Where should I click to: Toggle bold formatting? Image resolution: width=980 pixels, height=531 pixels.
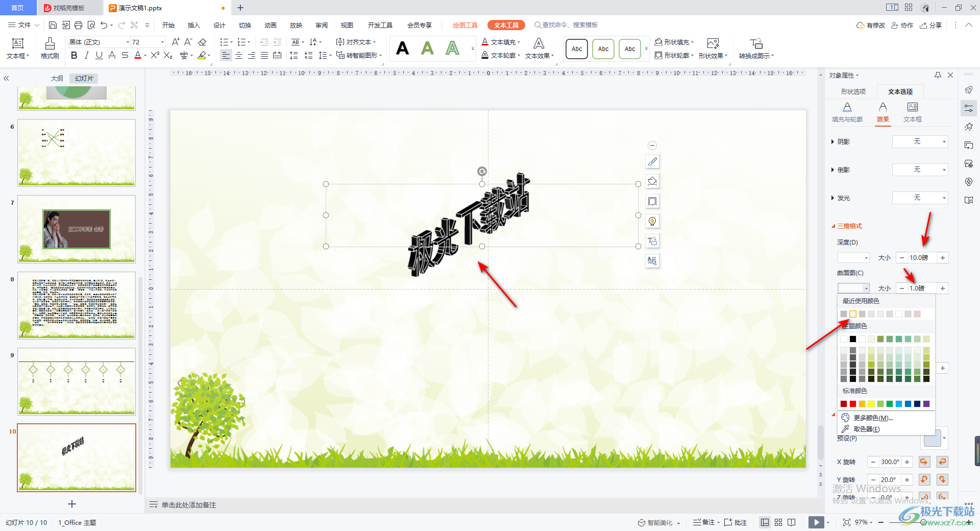click(74, 55)
